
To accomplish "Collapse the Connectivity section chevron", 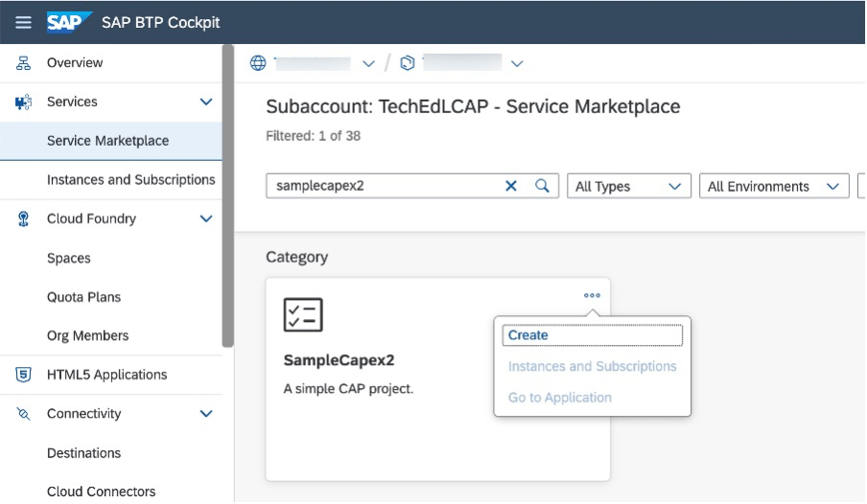I will [x=206, y=414].
